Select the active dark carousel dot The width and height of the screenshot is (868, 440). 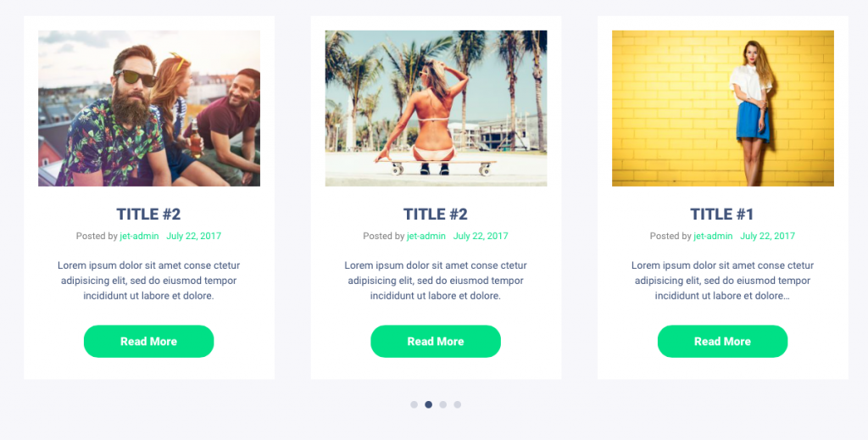tap(428, 404)
